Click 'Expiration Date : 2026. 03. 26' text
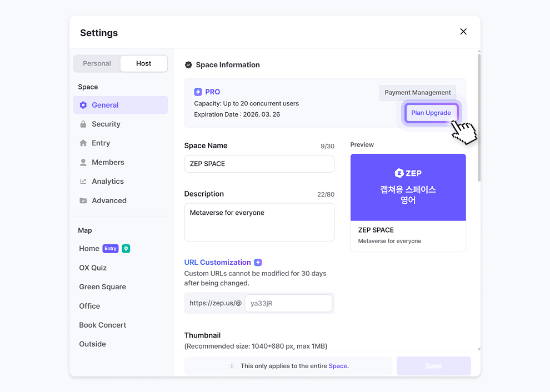 point(237,114)
